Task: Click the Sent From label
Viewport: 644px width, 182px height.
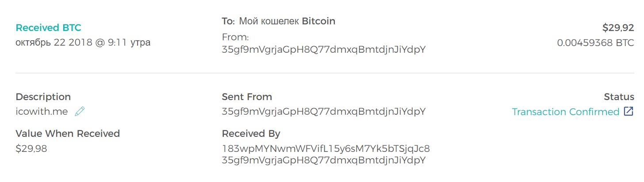Action: 247,97
